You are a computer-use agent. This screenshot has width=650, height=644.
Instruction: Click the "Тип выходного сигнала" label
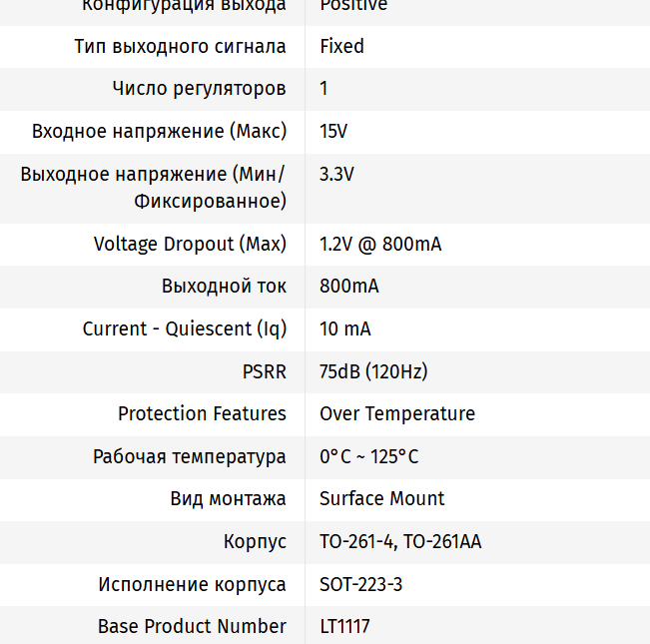tap(180, 46)
